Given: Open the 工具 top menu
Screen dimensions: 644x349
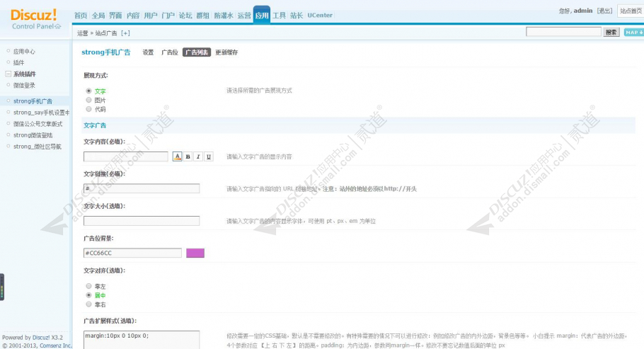Looking at the screenshot, I should (279, 16).
